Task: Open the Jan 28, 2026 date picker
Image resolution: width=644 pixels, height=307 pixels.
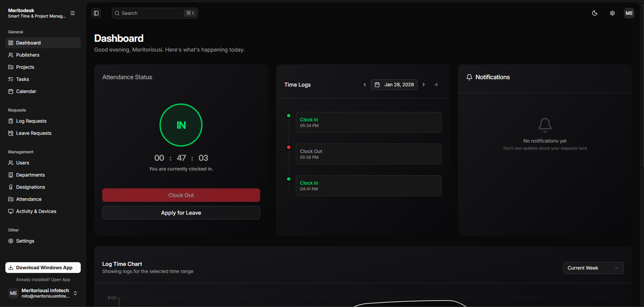Action: [394, 85]
